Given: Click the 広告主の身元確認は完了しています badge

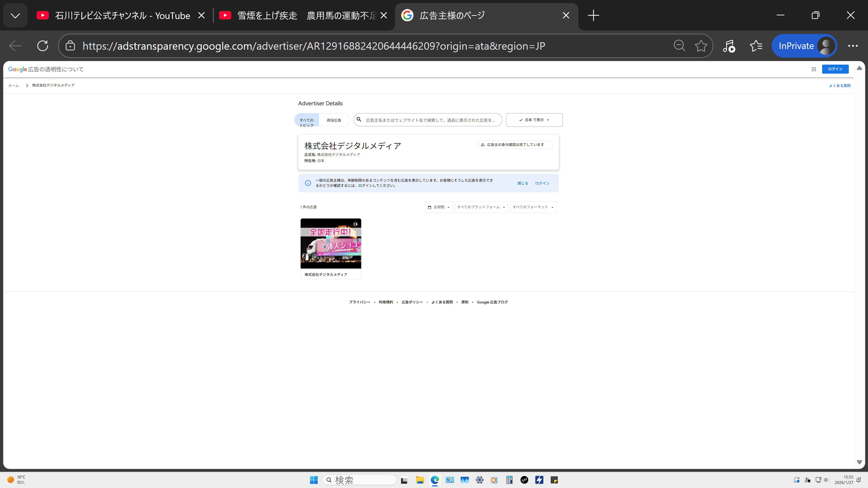Looking at the screenshot, I should point(515,145).
